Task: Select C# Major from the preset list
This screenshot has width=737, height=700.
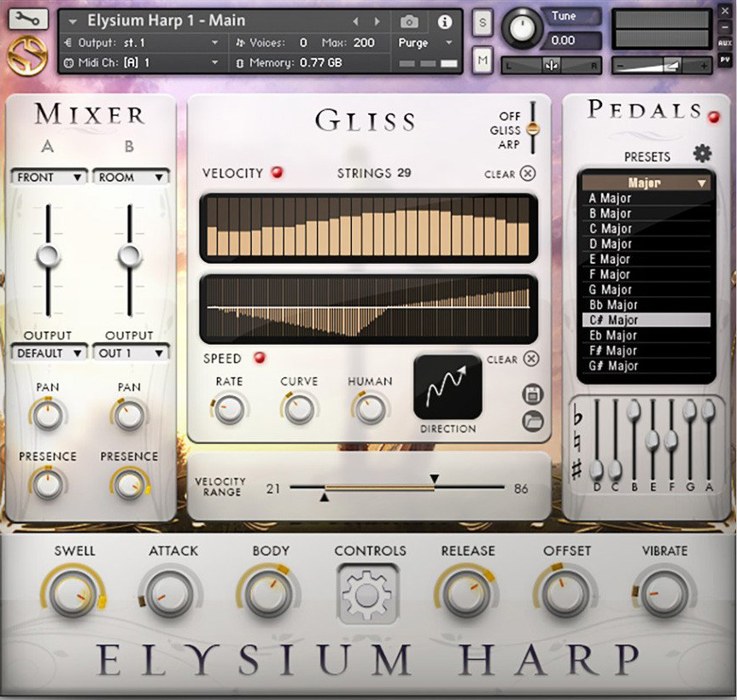Action: pos(646,320)
